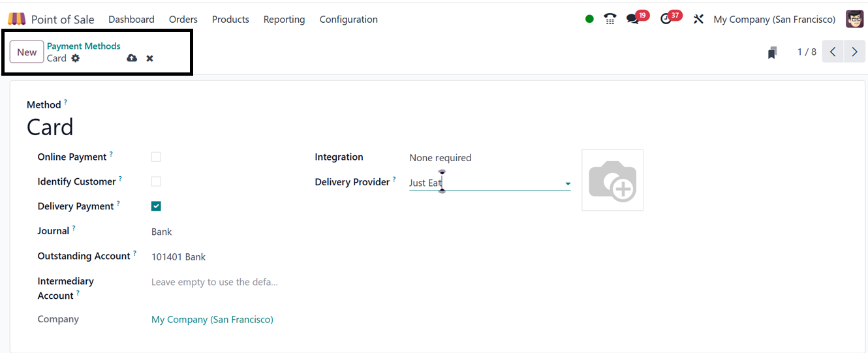Upload an image using the camera placeholder
The height and width of the screenshot is (353, 868).
pos(612,180)
